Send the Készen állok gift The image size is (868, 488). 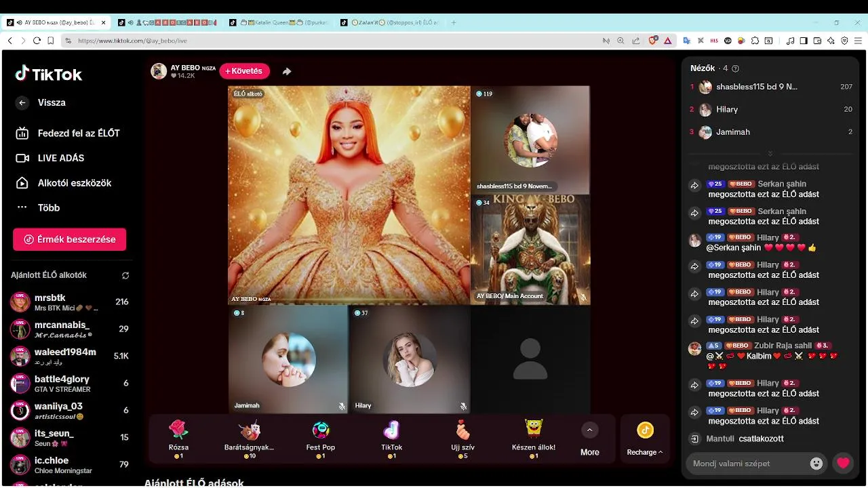coord(534,439)
